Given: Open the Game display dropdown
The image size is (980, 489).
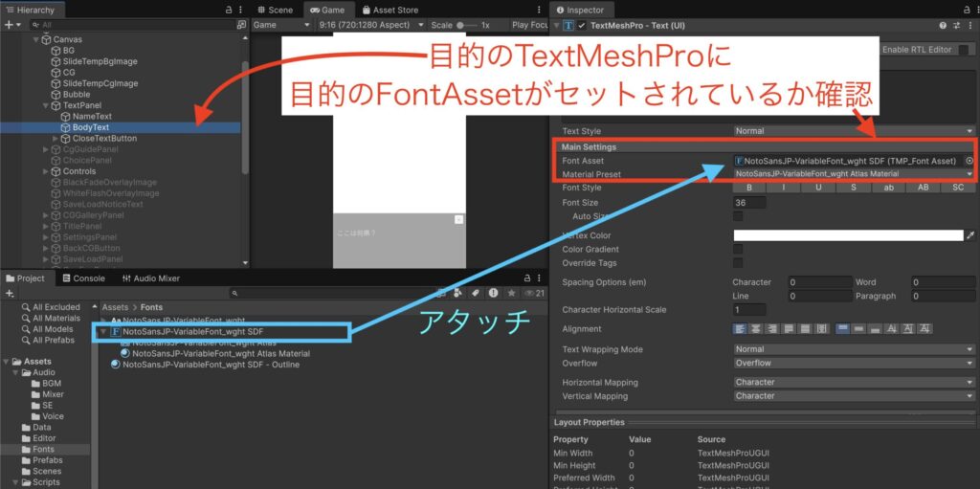Looking at the screenshot, I should (x=281, y=25).
